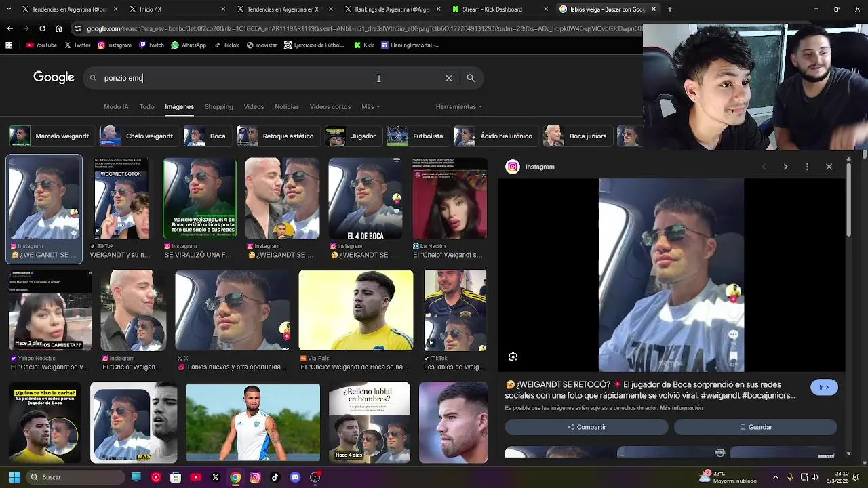Switch to the Shopping tab
The width and height of the screenshot is (868, 488).
click(x=218, y=107)
